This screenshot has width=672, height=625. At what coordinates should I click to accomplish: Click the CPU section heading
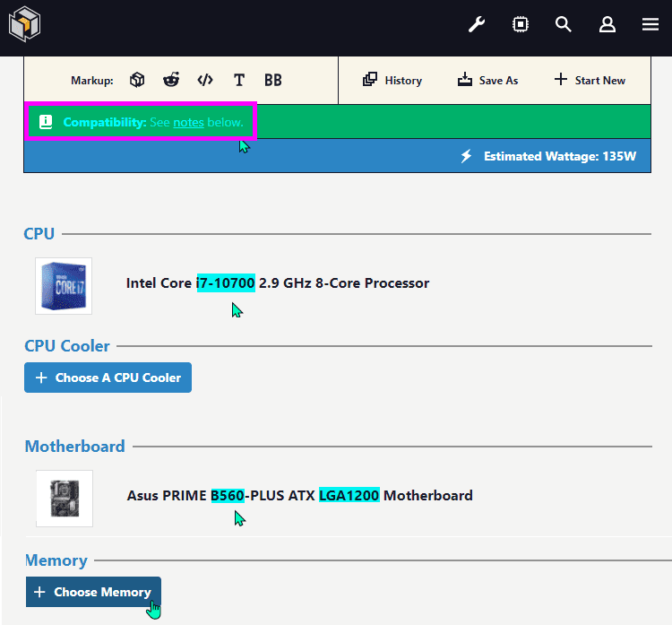click(x=39, y=234)
